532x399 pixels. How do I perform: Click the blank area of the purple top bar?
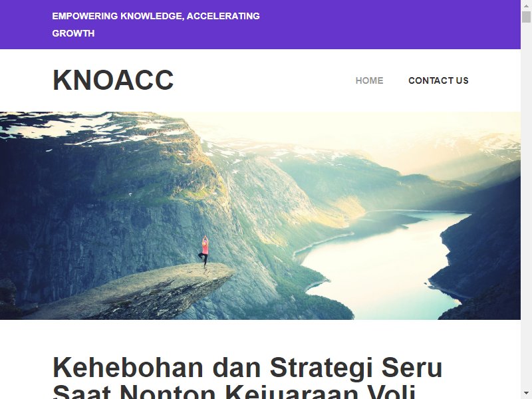coord(390,25)
